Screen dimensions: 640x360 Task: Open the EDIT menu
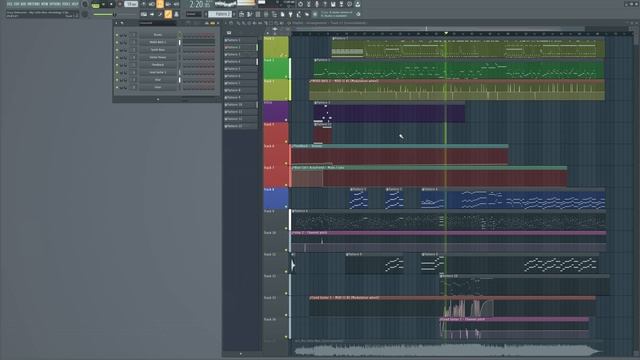pyautogui.click(x=16, y=4)
